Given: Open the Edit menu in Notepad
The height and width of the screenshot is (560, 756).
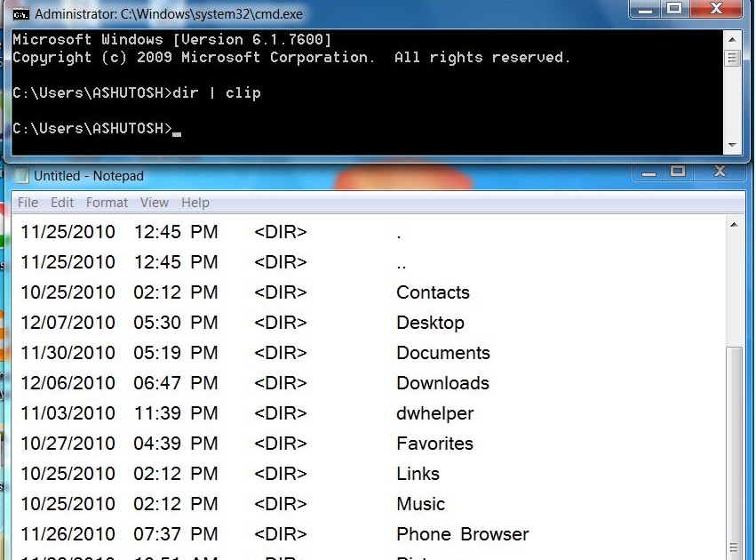Looking at the screenshot, I should click(x=61, y=202).
